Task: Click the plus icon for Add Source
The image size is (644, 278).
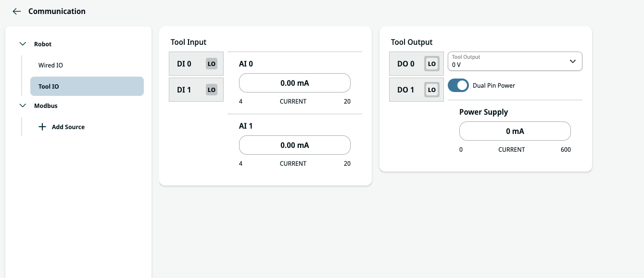Action: [x=42, y=127]
